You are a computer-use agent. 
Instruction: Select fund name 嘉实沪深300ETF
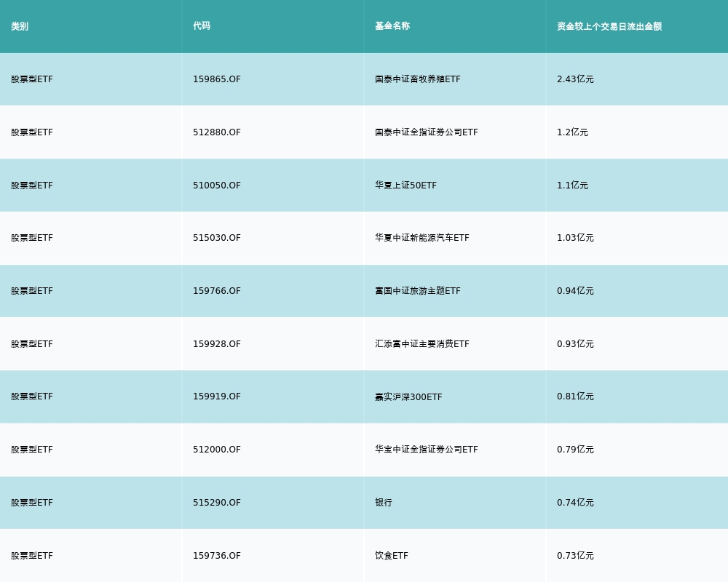(408, 396)
